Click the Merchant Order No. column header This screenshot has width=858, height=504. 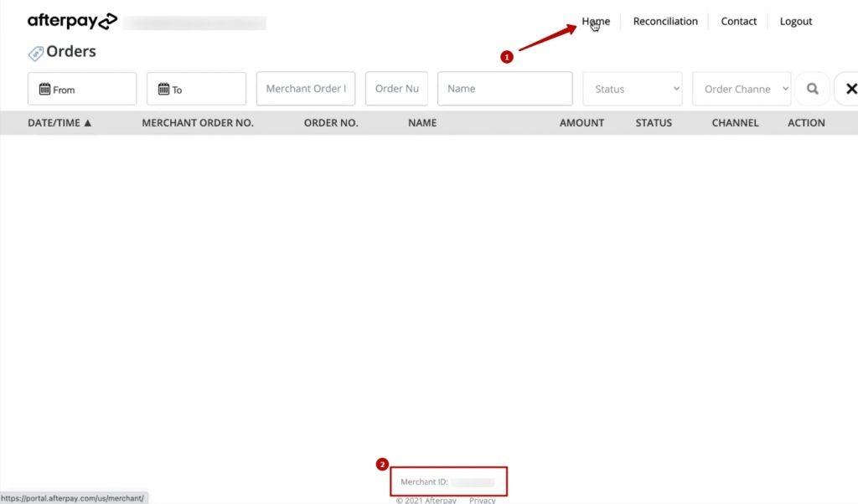tap(198, 123)
